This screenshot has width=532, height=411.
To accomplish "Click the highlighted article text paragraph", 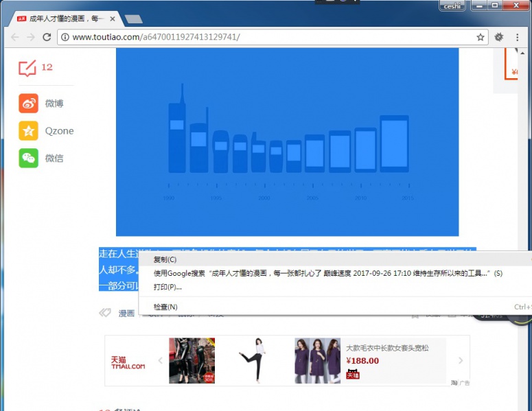I will 119,270.
